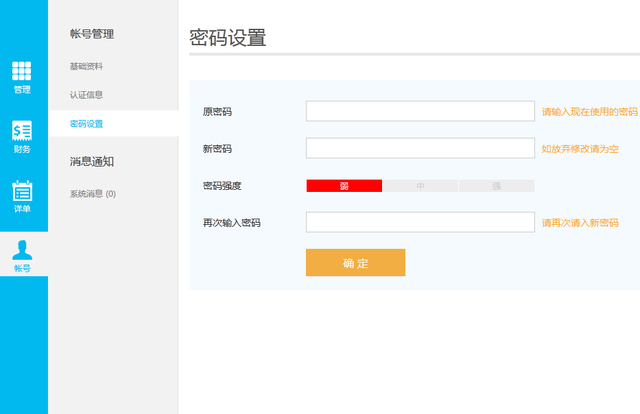The height and width of the screenshot is (414, 640).
Task: Open the 管理 grid icon
Action: [22, 71]
